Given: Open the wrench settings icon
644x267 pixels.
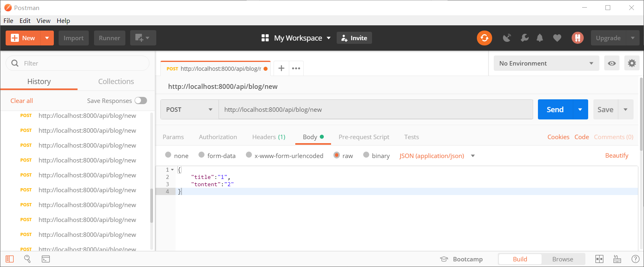Looking at the screenshot, I should click(x=524, y=38).
